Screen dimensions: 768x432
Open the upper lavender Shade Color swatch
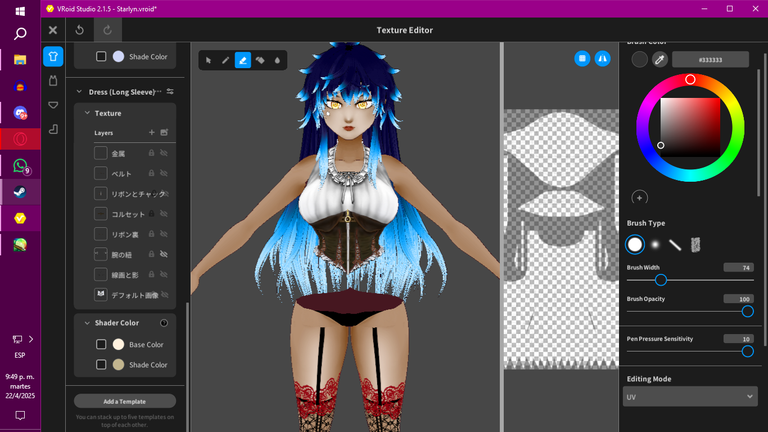[118, 56]
